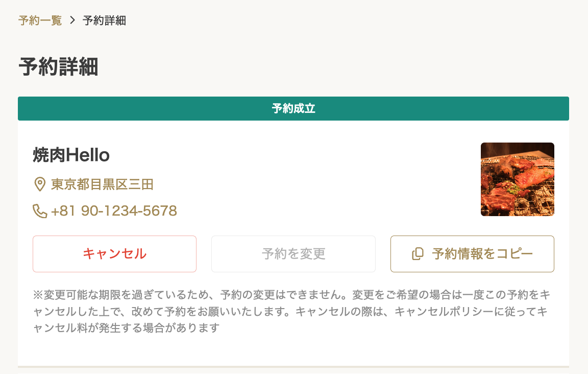Click the phone handset icon
This screenshot has height=374, width=588.
coord(40,211)
